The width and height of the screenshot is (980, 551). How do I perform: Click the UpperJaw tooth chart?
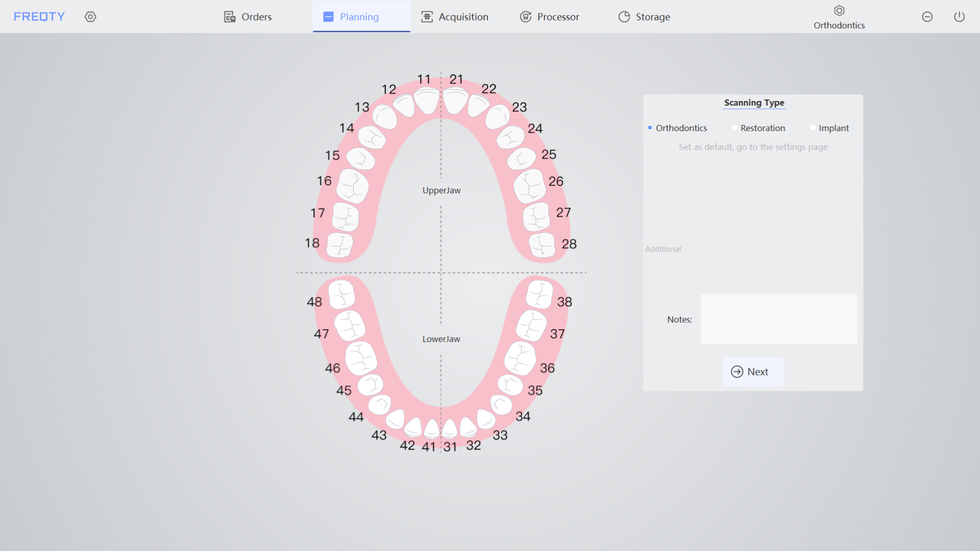pyautogui.click(x=440, y=190)
